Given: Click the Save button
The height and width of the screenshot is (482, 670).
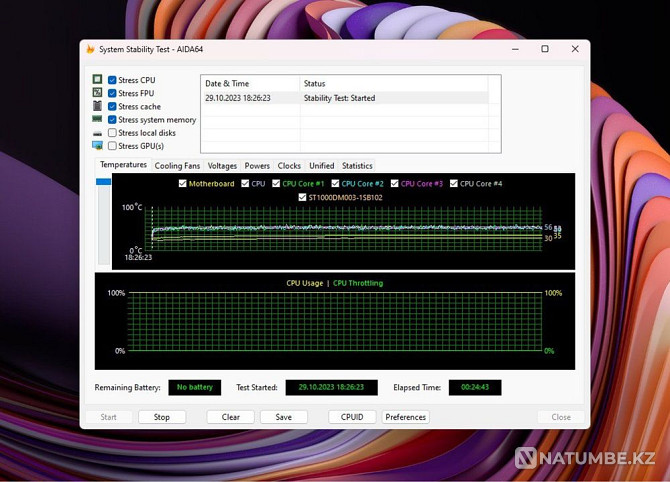Looking at the screenshot, I should 284,417.
